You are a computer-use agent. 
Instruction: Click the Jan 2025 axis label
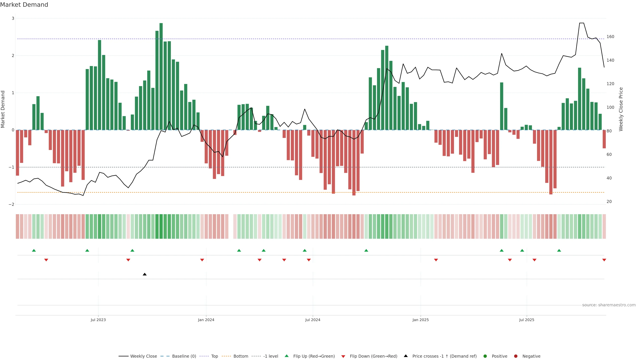[420, 320]
